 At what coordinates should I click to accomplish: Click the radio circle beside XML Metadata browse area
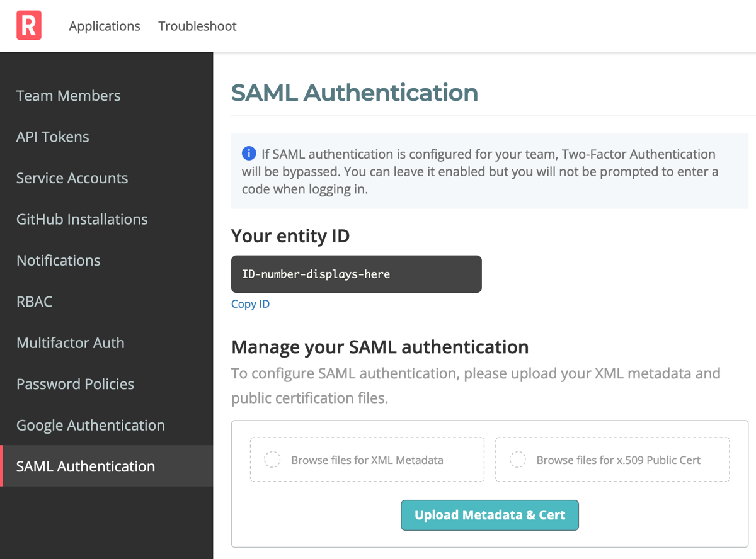272,460
